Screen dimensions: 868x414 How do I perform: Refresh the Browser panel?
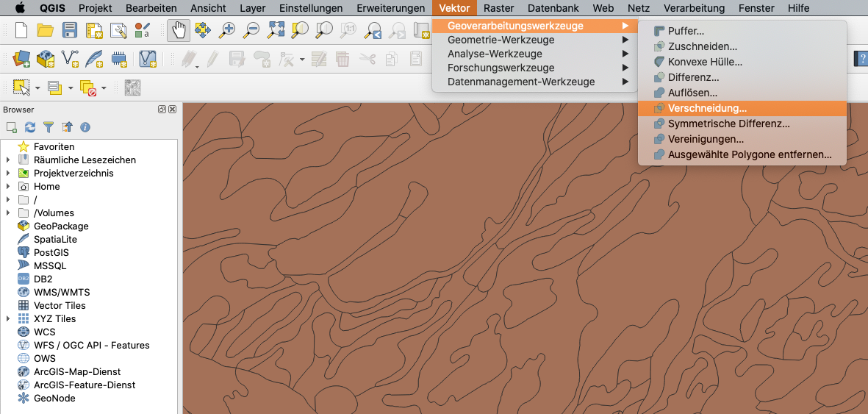pyautogui.click(x=30, y=127)
